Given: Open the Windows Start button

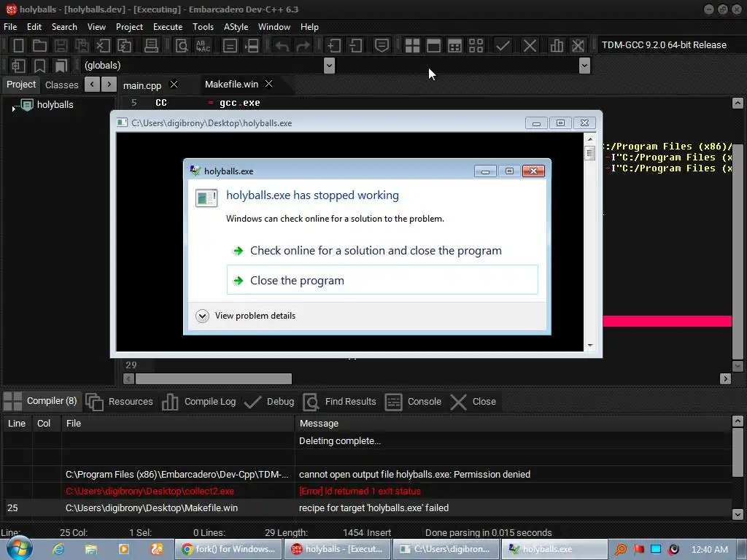Looking at the screenshot, I should (x=18, y=548).
